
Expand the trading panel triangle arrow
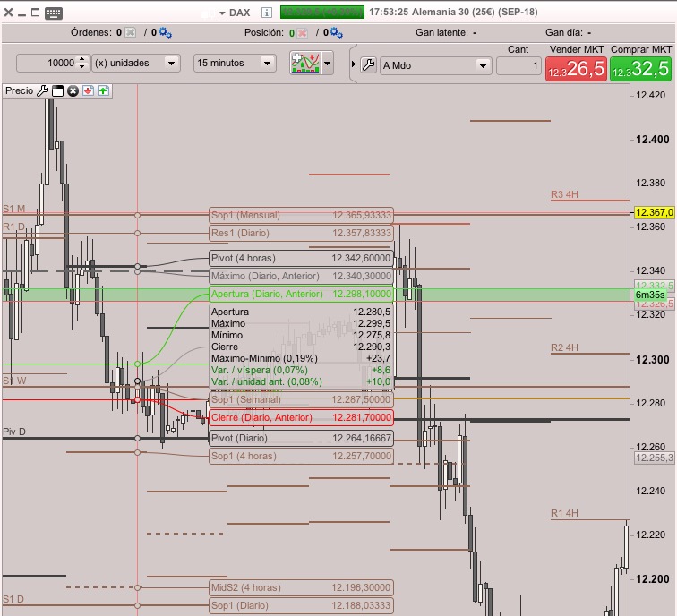click(354, 64)
